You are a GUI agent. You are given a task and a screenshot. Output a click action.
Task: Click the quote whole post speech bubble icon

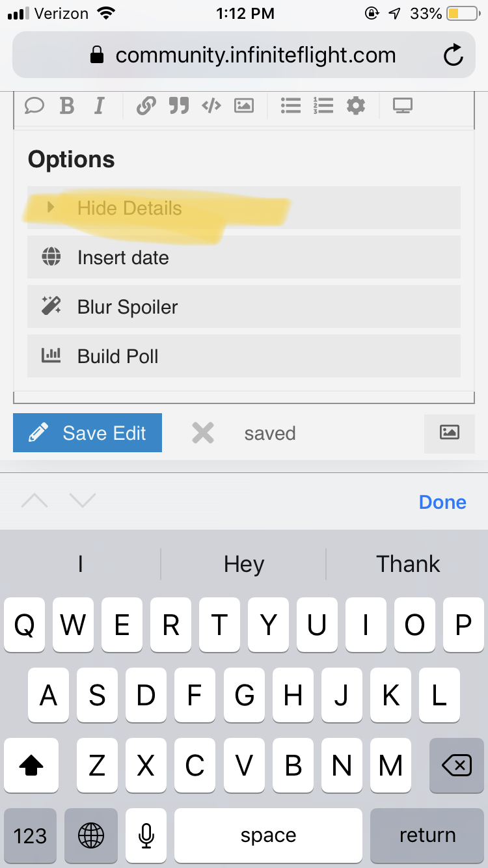(34, 105)
